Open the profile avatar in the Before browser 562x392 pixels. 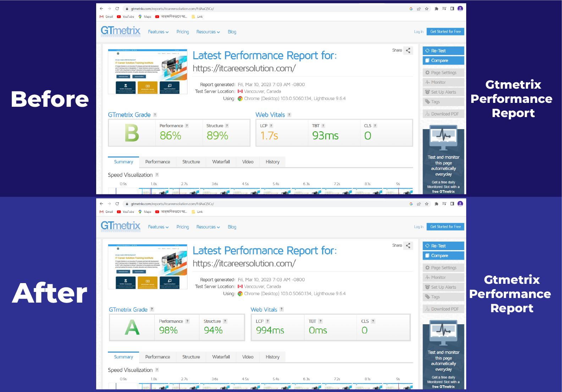coord(460,9)
